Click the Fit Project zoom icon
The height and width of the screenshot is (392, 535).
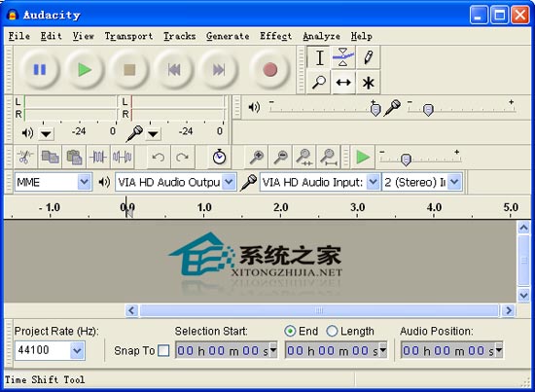point(328,158)
